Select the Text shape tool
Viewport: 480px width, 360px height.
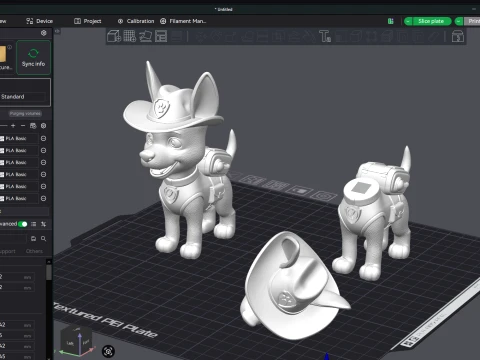coord(325,36)
